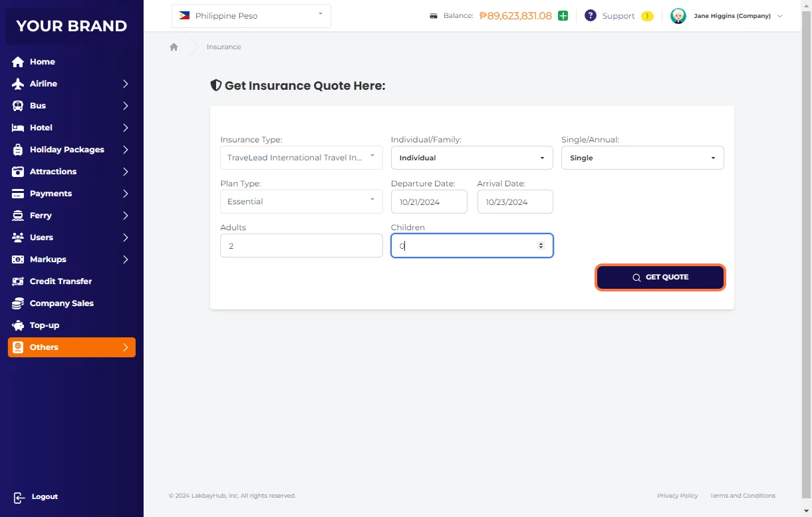This screenshot has height=517, width=812.
Task: Click the Logout icon in sidebar
Action: pyautogui.click(x=19, y=497)
